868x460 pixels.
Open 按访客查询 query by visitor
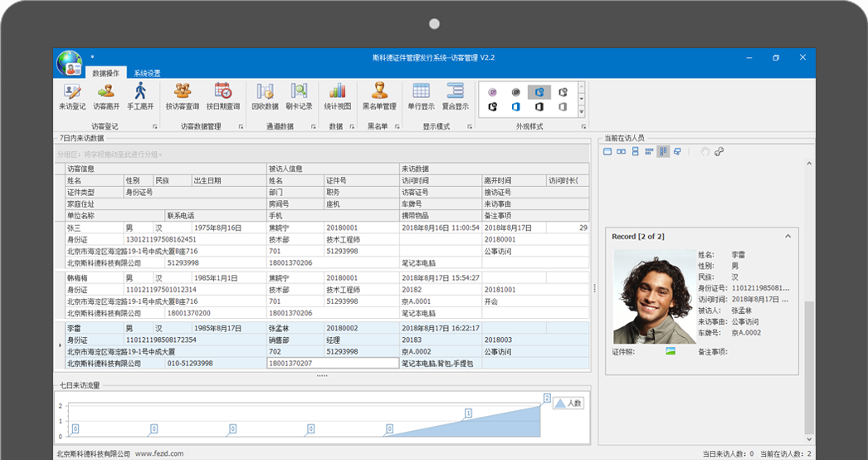point(182,95)
